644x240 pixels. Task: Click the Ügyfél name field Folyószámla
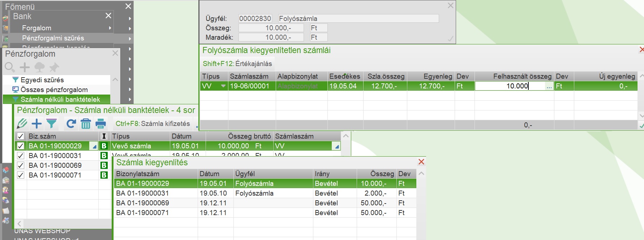coord(359,18)
